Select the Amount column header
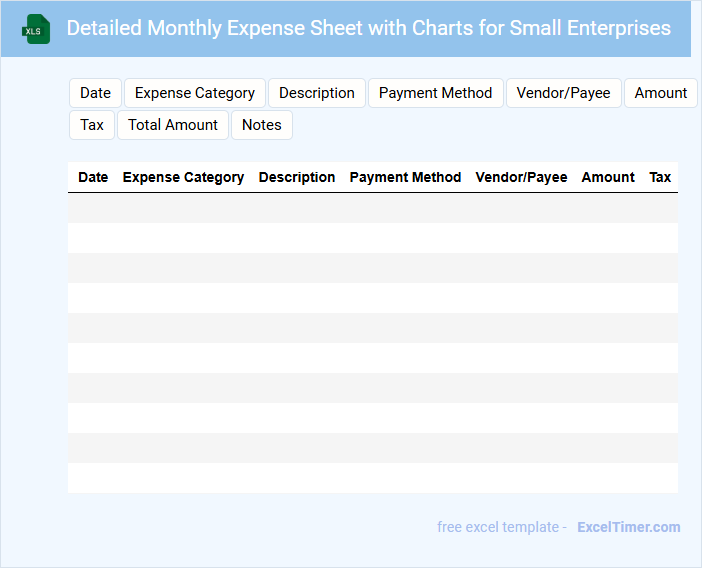Image resolution: width=702 pixels, height=568 pixels. [608, 177]
